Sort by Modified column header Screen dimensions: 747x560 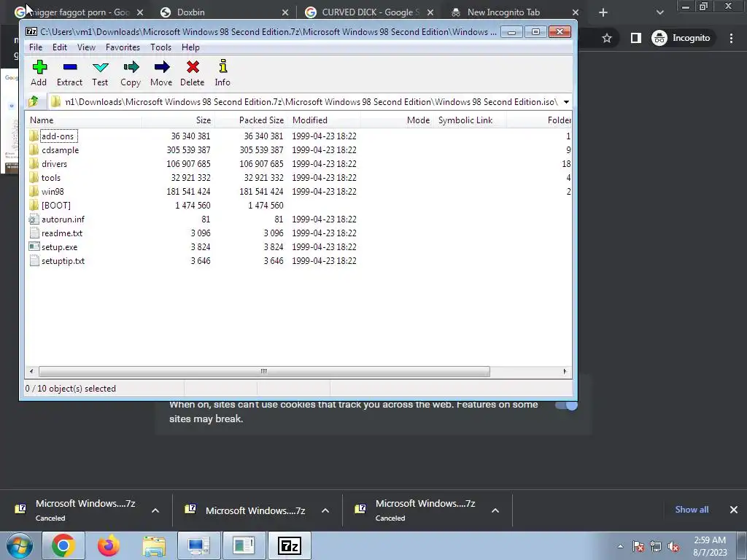click(325, 120)
